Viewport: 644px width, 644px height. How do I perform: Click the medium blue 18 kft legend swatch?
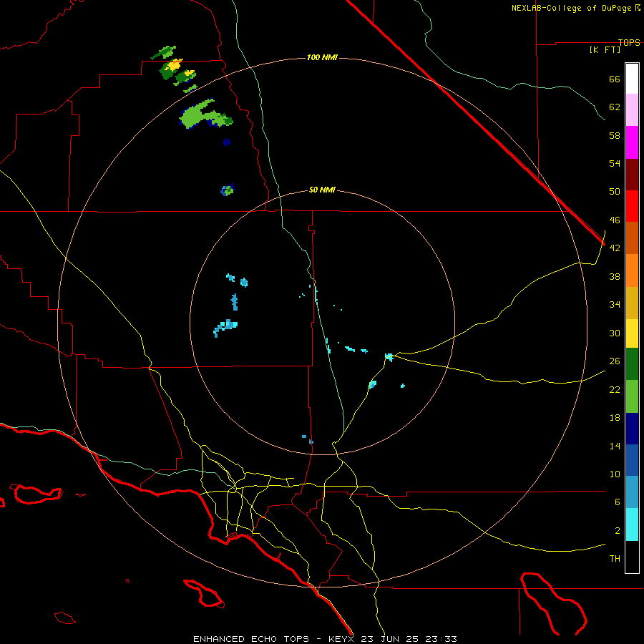632,460
